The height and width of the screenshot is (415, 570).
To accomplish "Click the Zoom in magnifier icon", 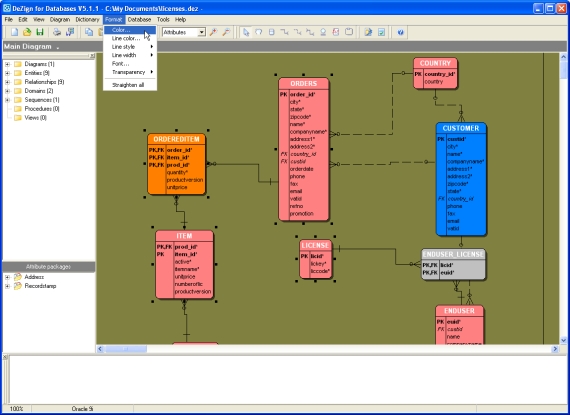I will coord(213,32).
